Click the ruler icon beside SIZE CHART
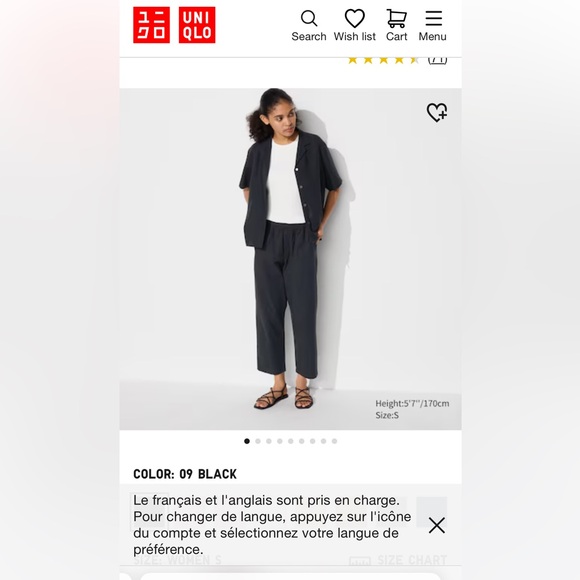This screenshot has width=580, height=580. (360, 561)
